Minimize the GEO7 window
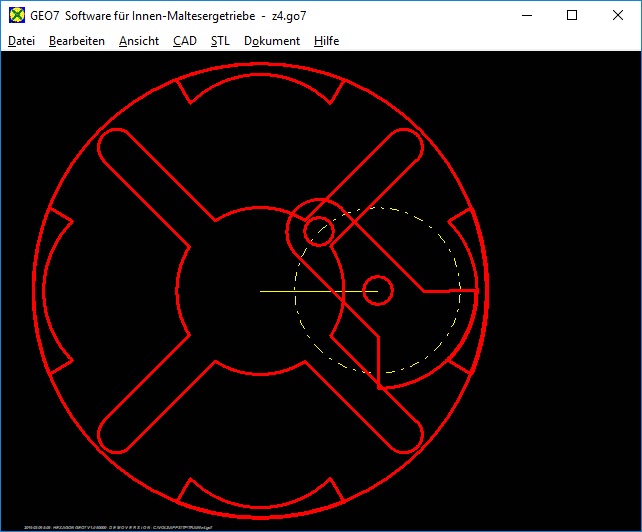The image size is (642, 532). 526,15
